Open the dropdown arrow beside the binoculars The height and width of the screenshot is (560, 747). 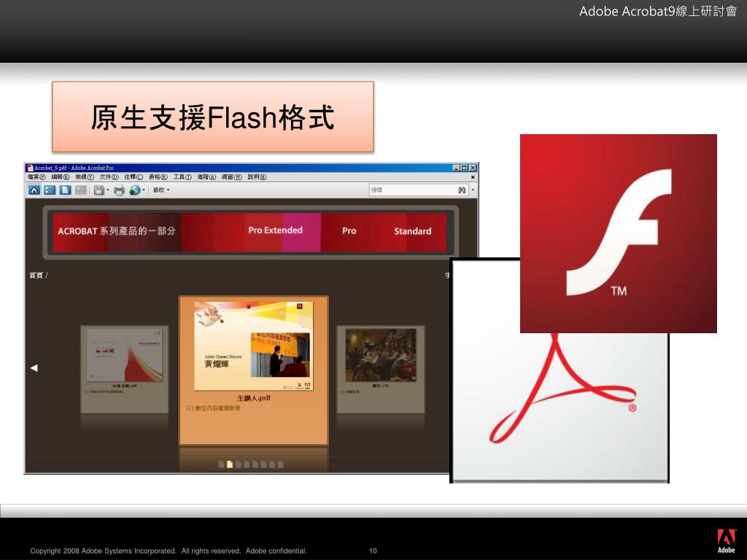point(473,190)
